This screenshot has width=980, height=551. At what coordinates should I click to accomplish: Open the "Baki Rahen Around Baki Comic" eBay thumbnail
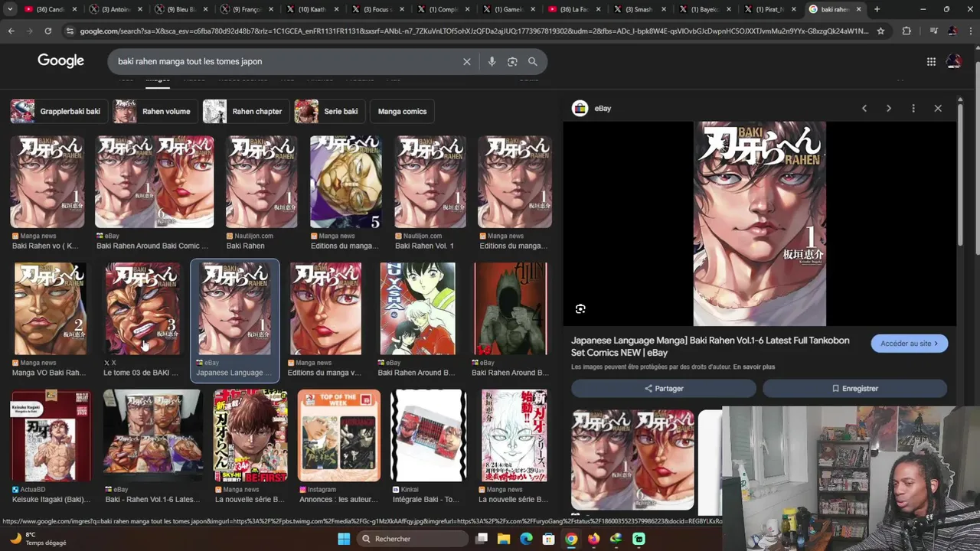click(x=154, y=182)
